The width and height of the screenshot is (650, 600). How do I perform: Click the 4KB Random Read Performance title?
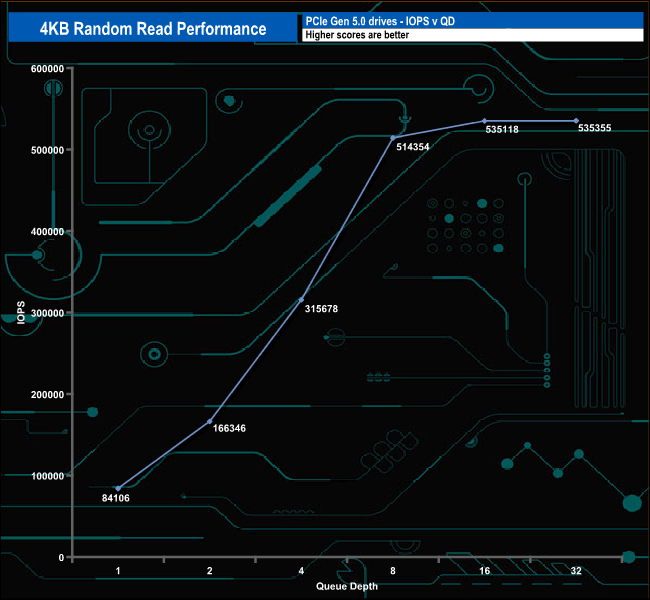tap(153, 29)
